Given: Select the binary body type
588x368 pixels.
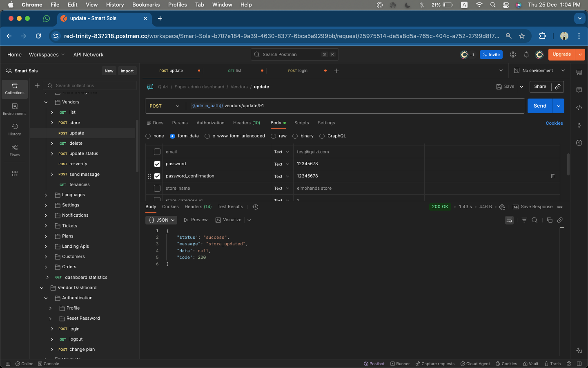Looking at the screenshot, I should (295, 136).
